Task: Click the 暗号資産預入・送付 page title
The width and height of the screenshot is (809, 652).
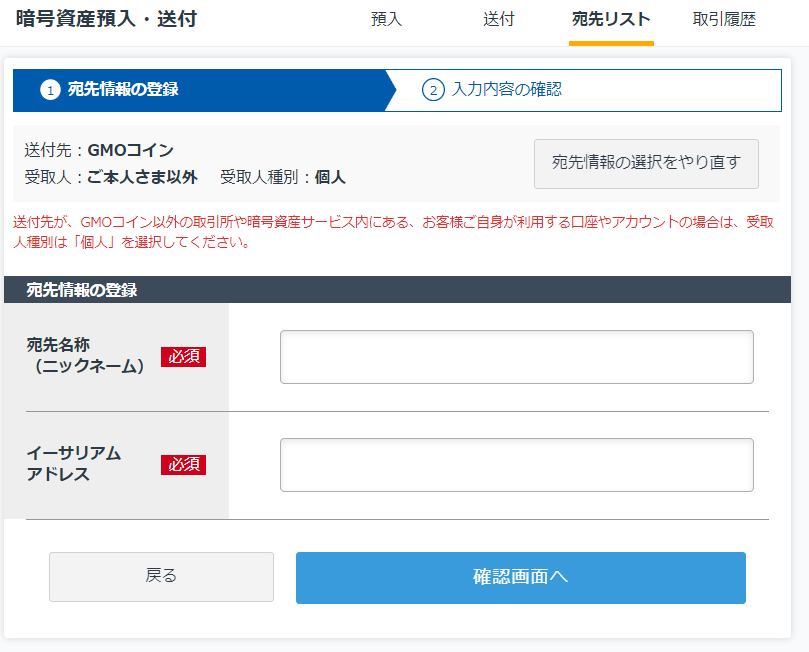Action: pos(106,19)
